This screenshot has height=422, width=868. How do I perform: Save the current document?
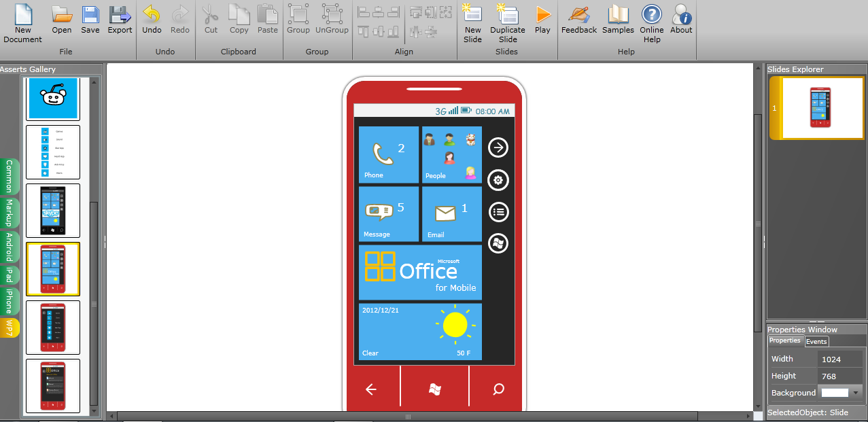90,19
